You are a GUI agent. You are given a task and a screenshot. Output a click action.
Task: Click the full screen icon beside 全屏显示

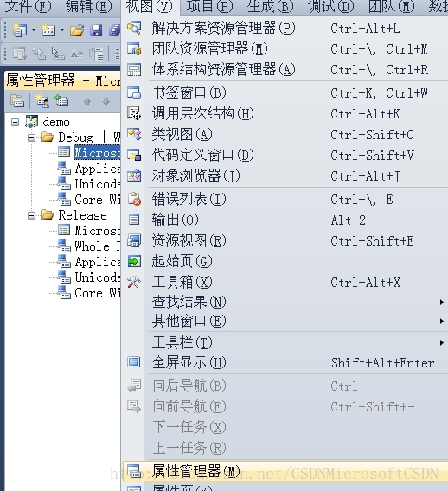[x=134, y=362]
